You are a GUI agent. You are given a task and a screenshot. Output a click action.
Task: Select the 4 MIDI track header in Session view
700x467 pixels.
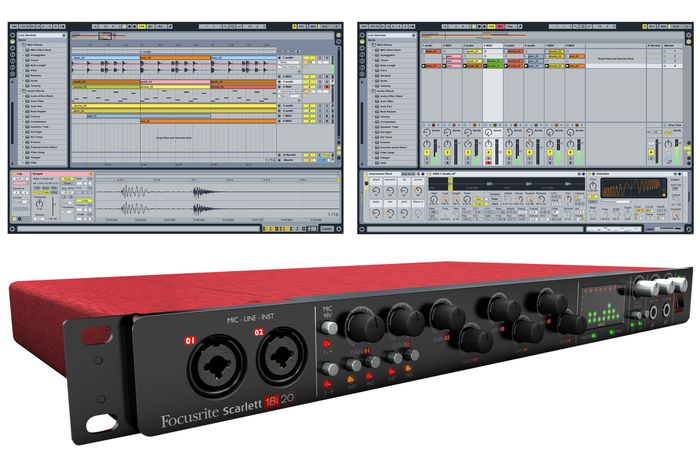[493, 46]
